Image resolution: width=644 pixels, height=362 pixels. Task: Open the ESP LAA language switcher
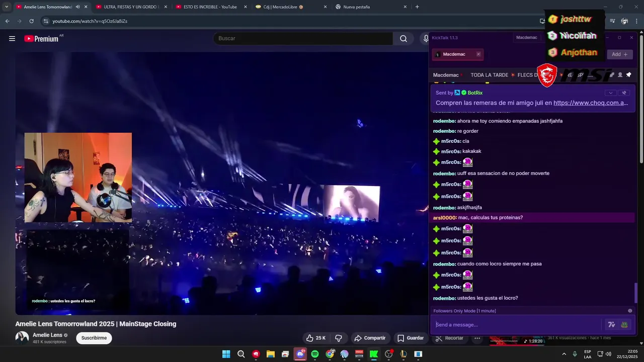coord(588,354)
